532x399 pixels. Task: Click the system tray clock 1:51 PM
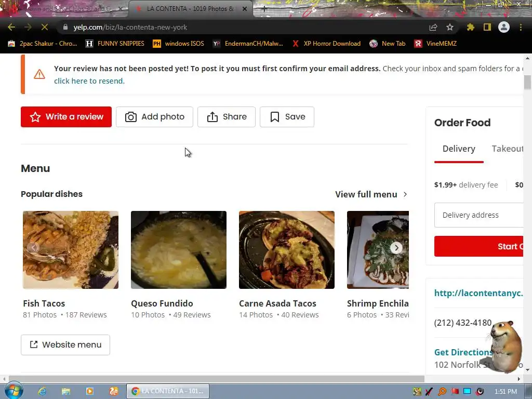(x=506, y=392)
